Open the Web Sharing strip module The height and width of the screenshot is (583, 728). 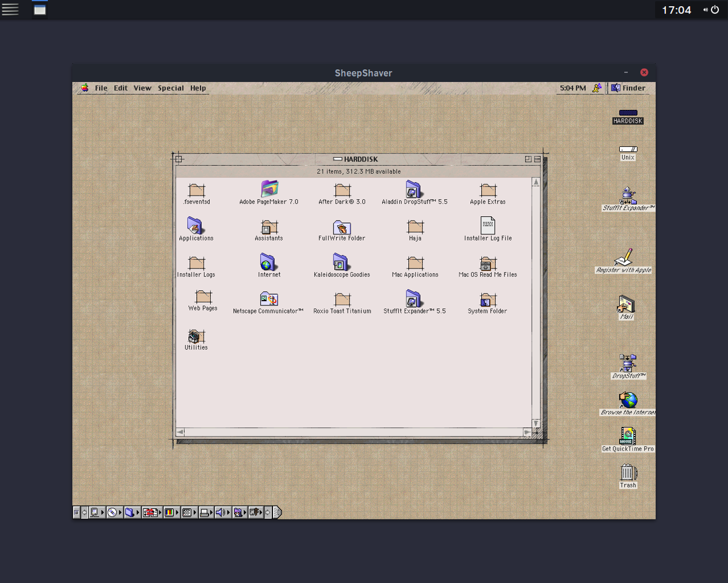[x=239, y=512]
